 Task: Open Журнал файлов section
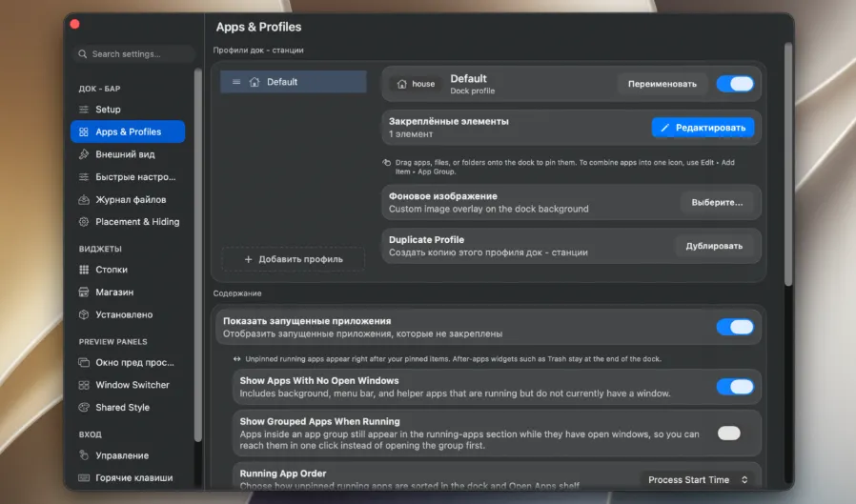128,200
